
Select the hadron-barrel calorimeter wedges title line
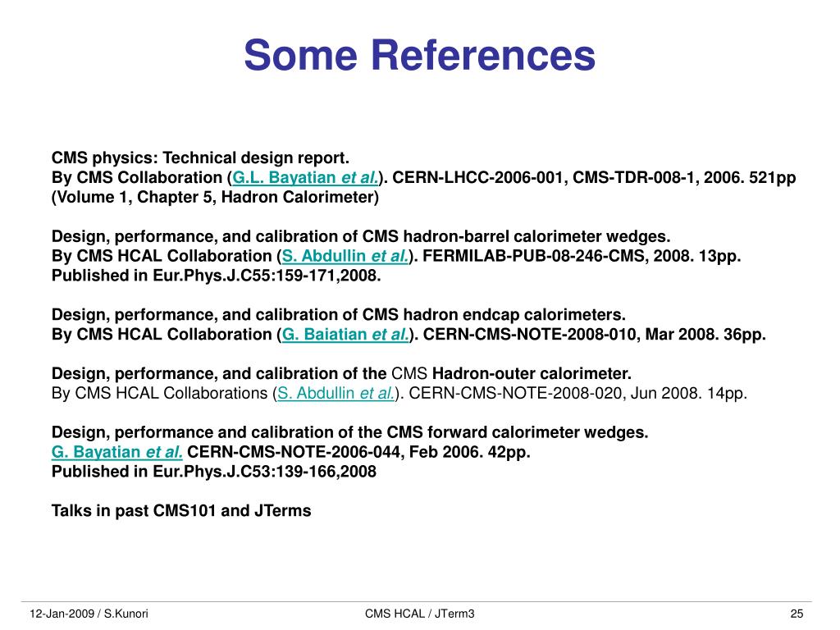361,236
